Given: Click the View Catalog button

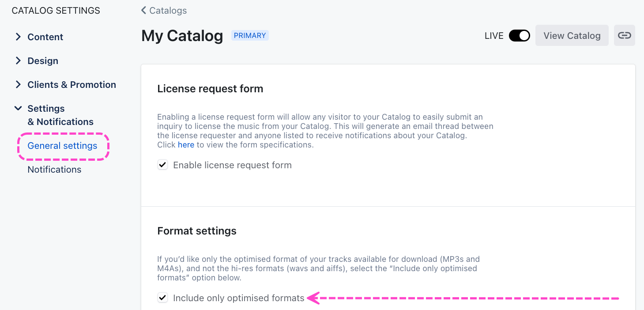Looking at the screenshot, I should (x=572, y=36).
